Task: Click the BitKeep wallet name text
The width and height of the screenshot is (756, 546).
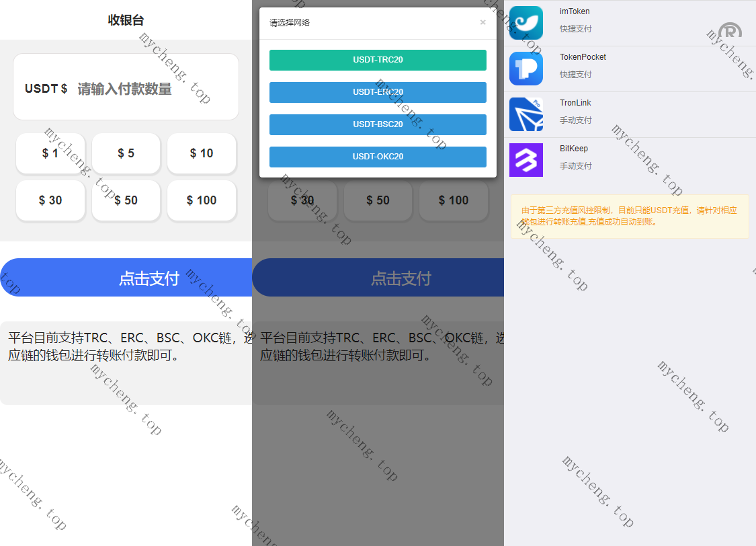Action: point(574,149)
